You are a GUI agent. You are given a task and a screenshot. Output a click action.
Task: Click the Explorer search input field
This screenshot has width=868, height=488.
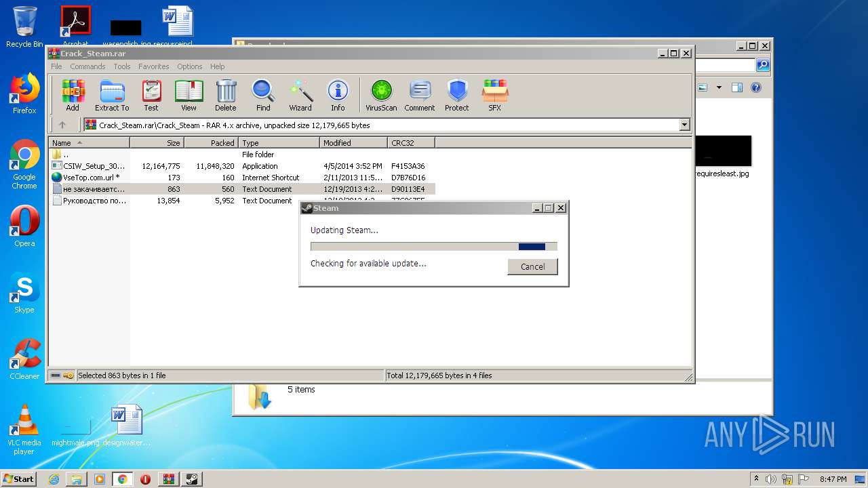pyautogui.click(x=724, y=65)
